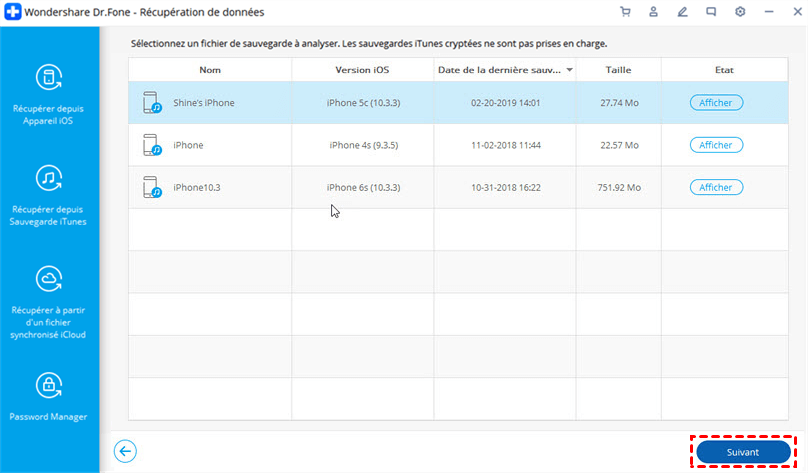Click iPhone 6s (10.3.3) version cell
Viewport: 808px width, 473px height.
363,187
